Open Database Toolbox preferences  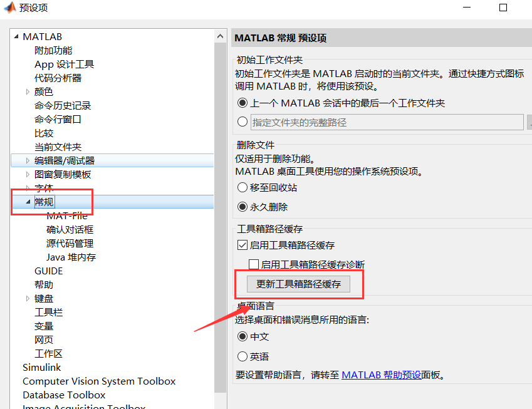point(64,395)
